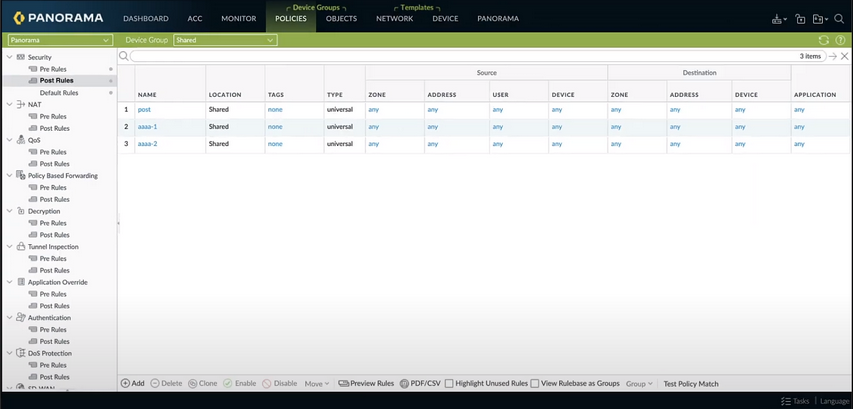
Task: Open the Device Group Shared dropdown
Action: [x=226, y=40]
